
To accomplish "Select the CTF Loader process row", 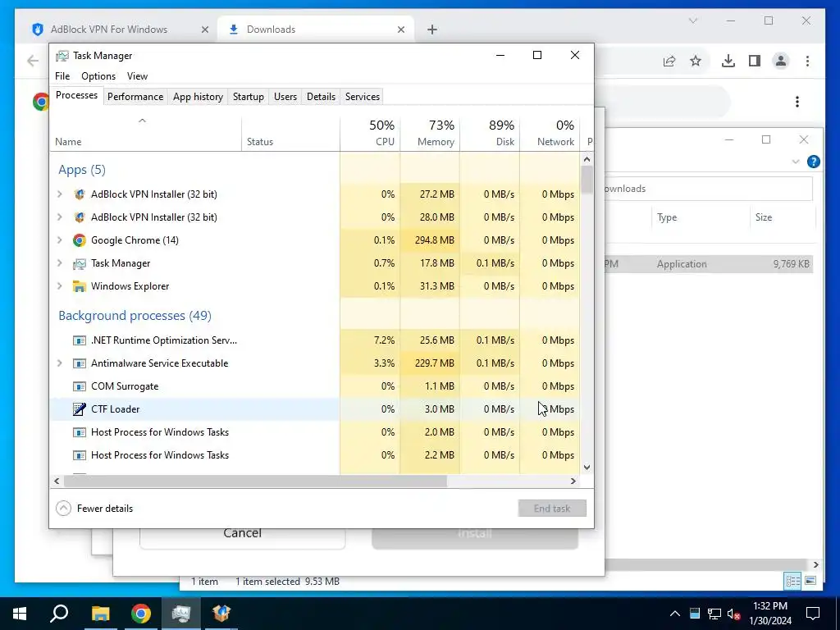I will (315, 409).
